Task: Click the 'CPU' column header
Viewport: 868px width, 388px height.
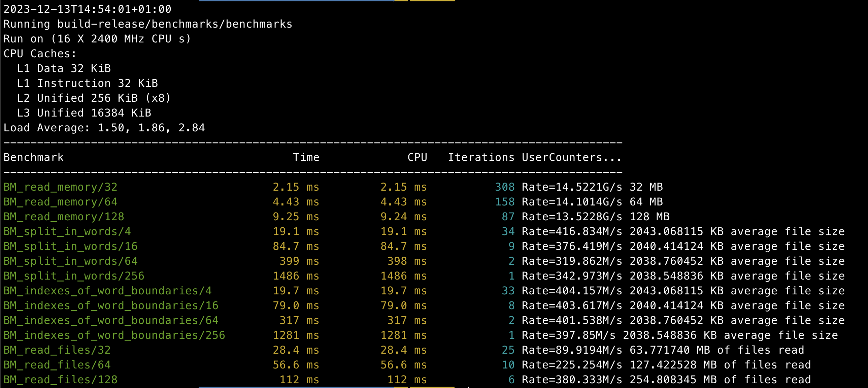Action: (x=417, y=157)
